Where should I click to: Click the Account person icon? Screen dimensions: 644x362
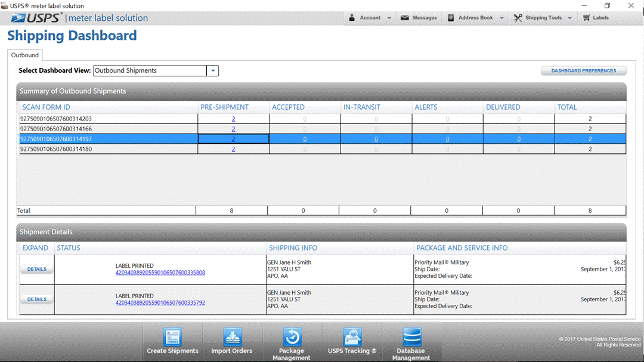pos(352,18)
